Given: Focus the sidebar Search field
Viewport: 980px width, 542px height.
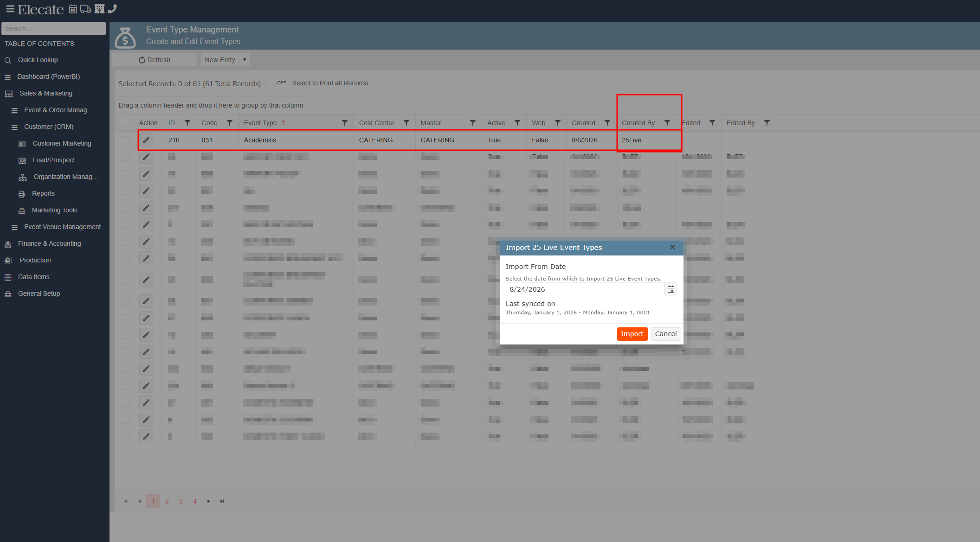Looking at the screenshot, I should (x=54, y=28).
